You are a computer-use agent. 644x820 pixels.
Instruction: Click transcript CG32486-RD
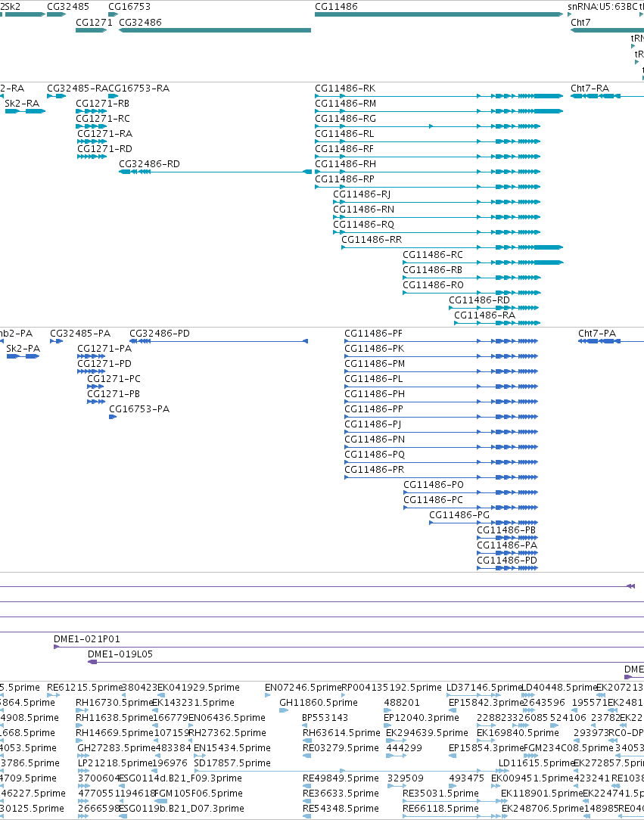[x=149, y=164]
